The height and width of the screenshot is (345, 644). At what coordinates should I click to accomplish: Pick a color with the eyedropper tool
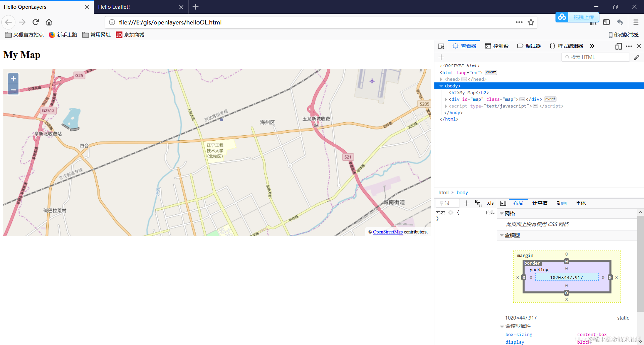pos(637,57)
